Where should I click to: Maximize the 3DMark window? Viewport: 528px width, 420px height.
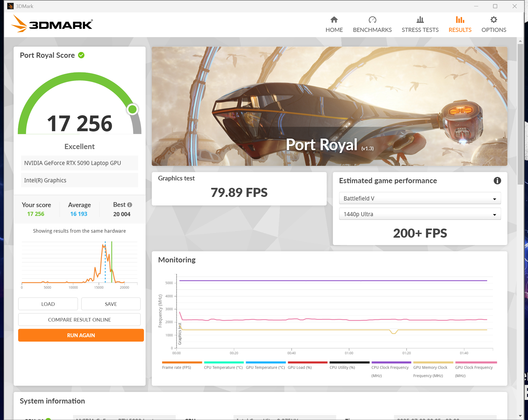[x=495, y=6]
